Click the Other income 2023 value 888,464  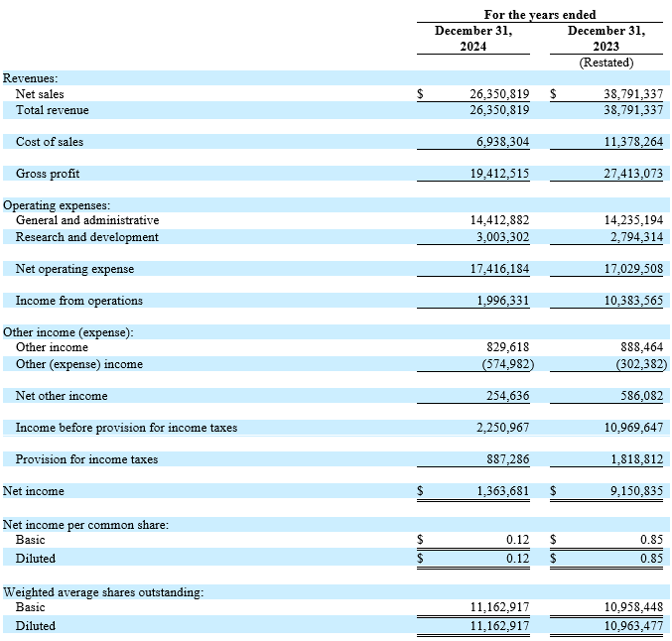pyautogui.click(x=641, y=347)
